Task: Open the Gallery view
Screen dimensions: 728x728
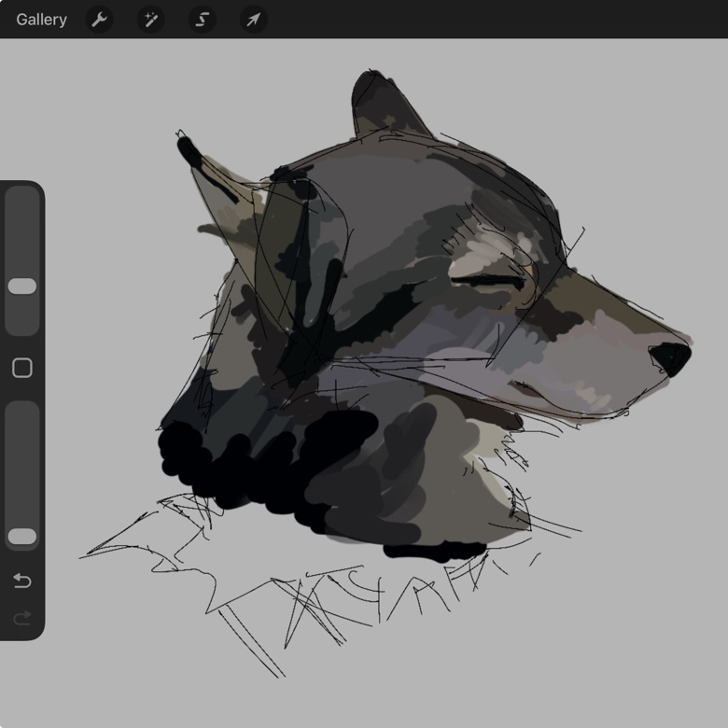Action: (x=41, y=20)
